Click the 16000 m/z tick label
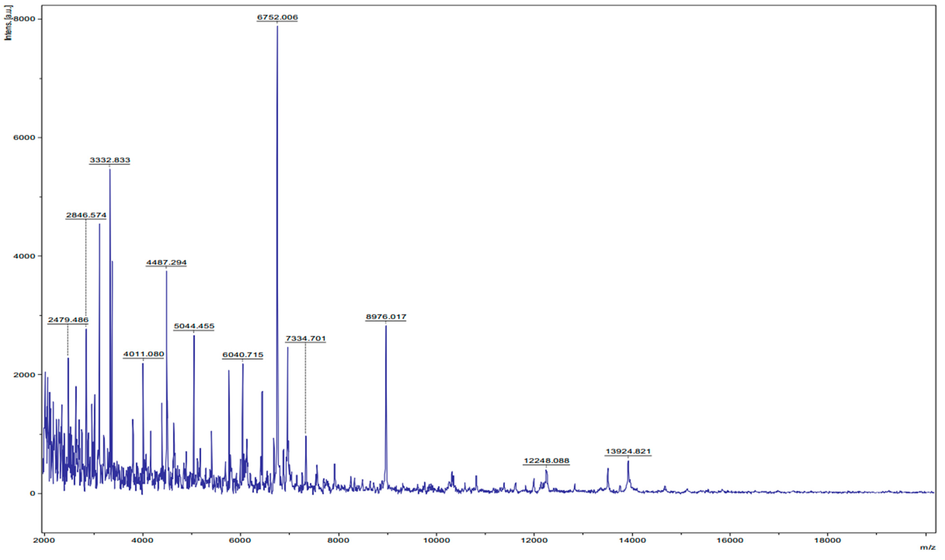 point(730,540)
